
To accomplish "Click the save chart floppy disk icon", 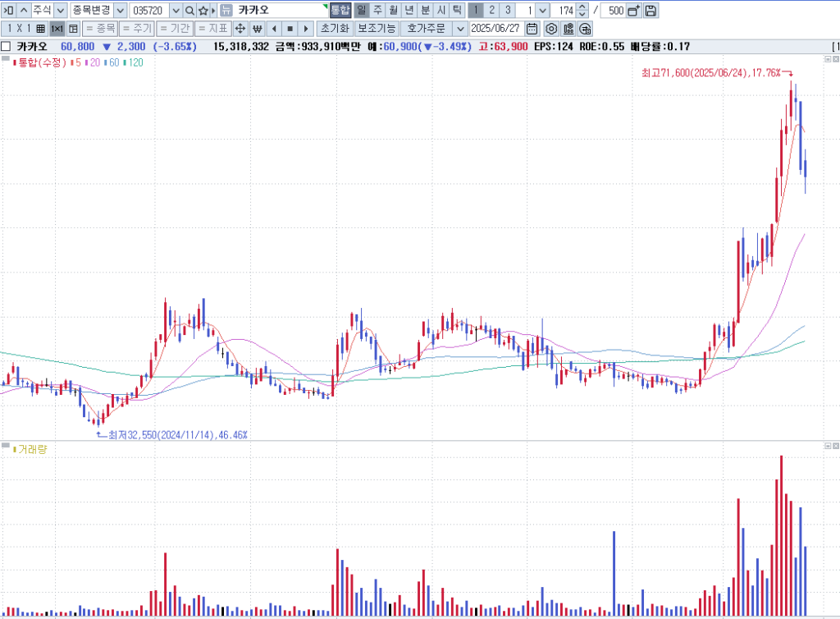I will pyautogui.click(x=651, y=11).
